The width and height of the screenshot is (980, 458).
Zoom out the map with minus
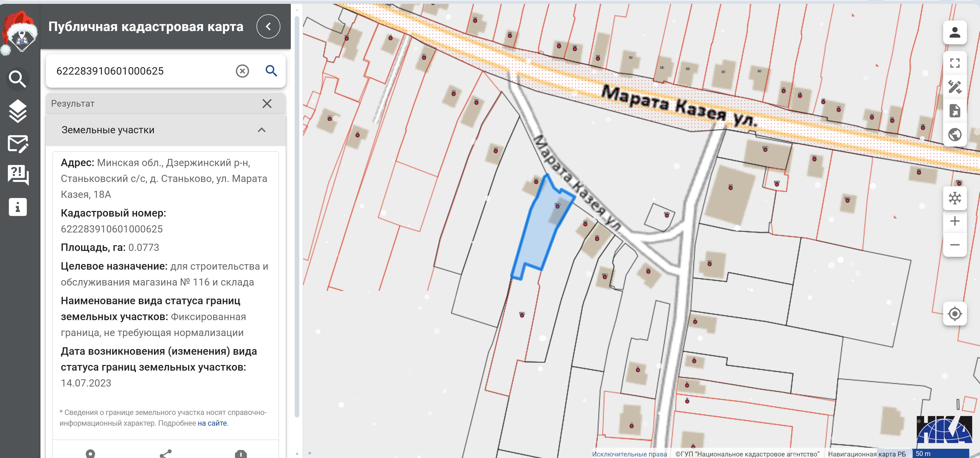click(x=954, y=245)
